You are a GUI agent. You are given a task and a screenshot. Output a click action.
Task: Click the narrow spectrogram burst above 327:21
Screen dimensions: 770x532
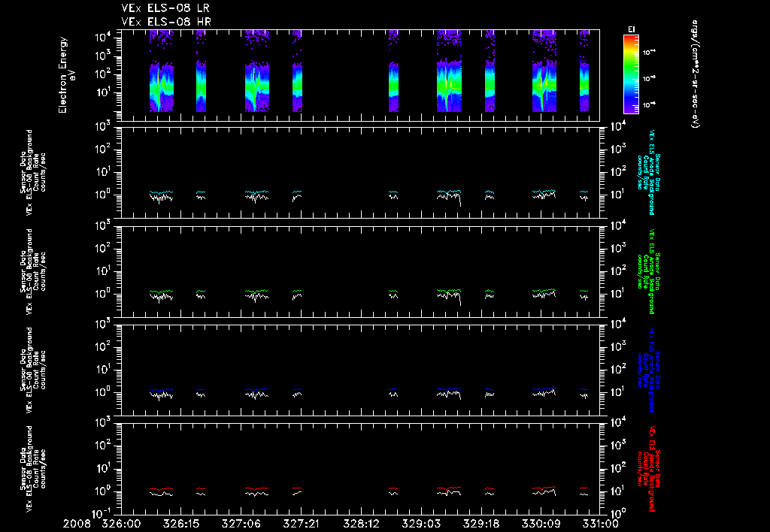[x=297, y=71]
